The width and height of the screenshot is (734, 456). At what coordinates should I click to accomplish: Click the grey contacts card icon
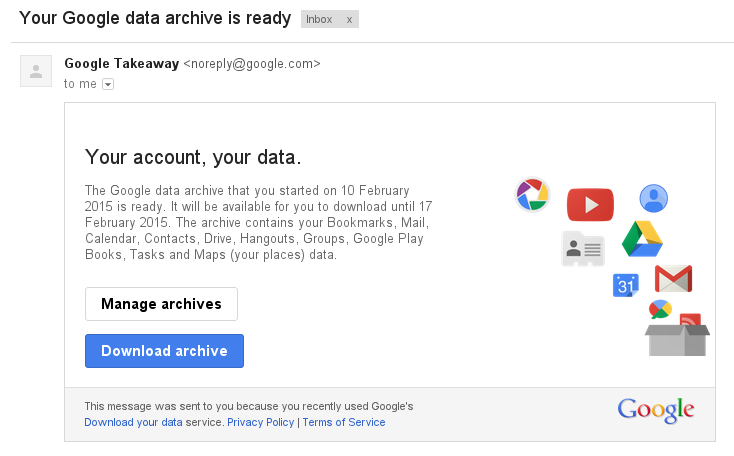pyautogui.click(x=583, y=249)
